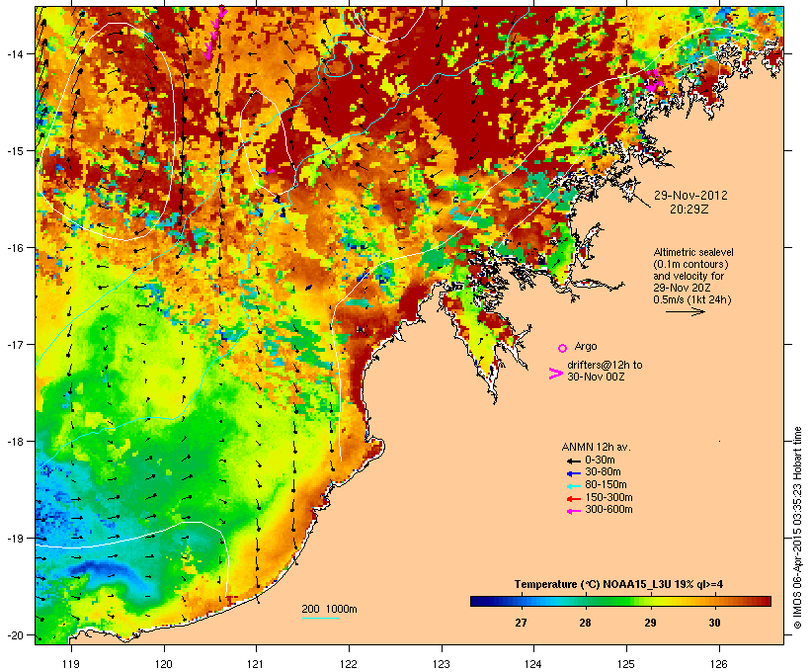Click colorbar tick label 28
Image resolution: width=810 pixels, height=672 pixels.
tap(585, 623)
